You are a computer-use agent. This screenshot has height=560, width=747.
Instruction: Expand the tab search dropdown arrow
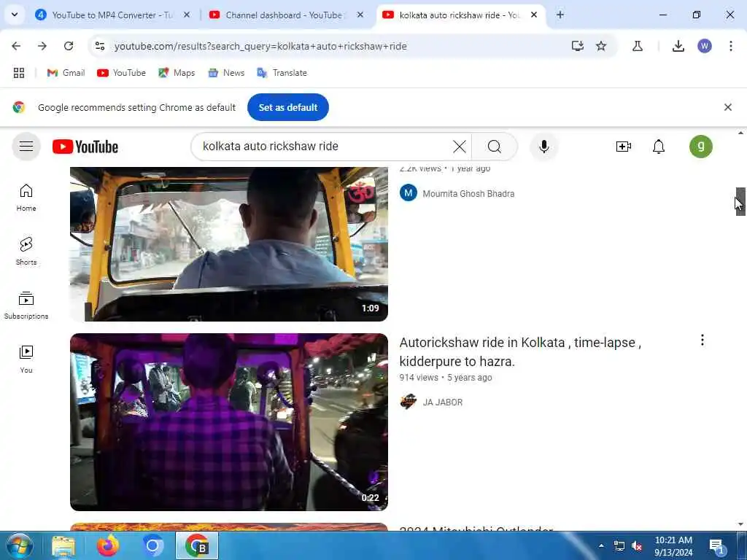15,15
